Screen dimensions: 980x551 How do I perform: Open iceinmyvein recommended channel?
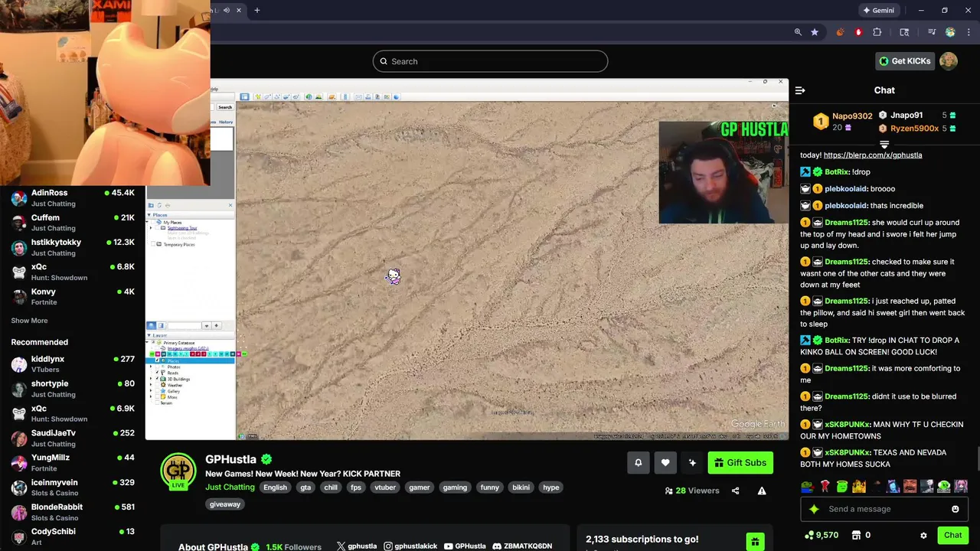tap(73, 487)
